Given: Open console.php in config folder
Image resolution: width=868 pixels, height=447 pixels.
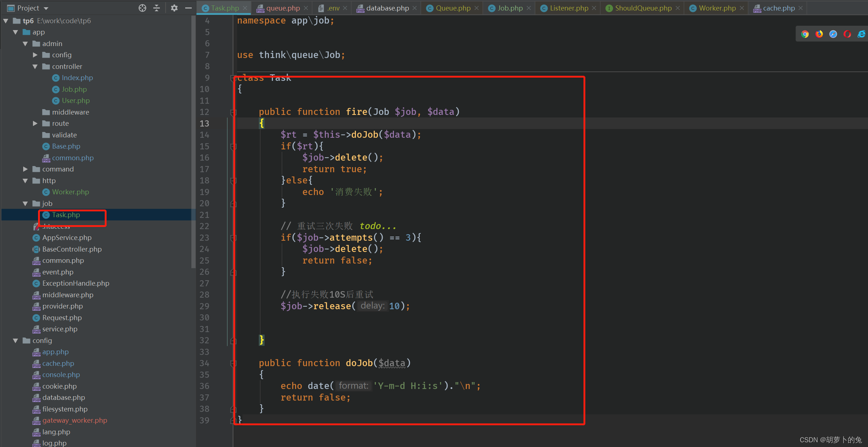Looking at the screenshot, I should tap(61, 375).
